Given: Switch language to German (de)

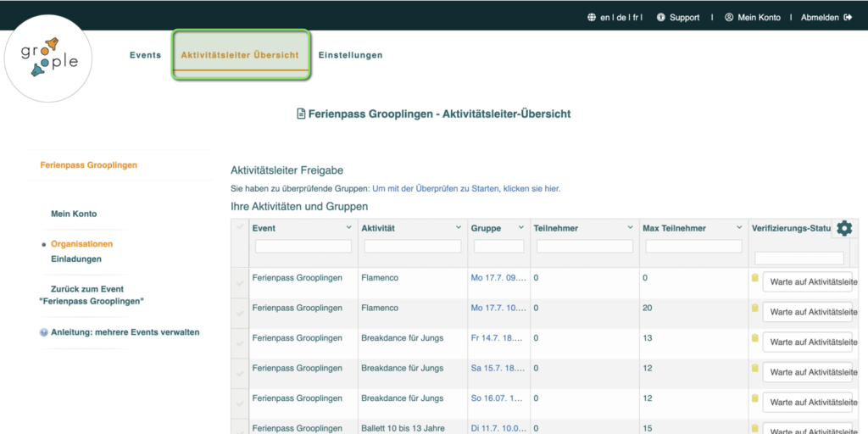Looking at the screenshot, I should point(621,18).
